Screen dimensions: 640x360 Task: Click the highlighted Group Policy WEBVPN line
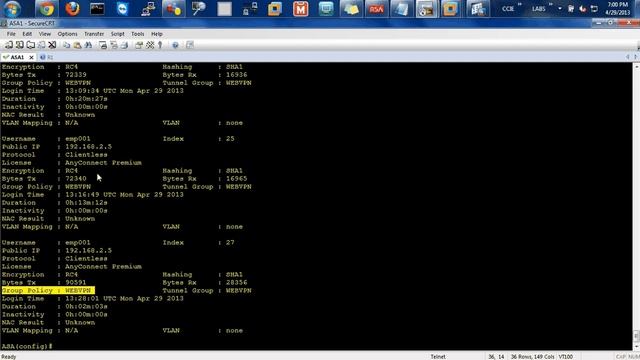[x=48, y=290]
